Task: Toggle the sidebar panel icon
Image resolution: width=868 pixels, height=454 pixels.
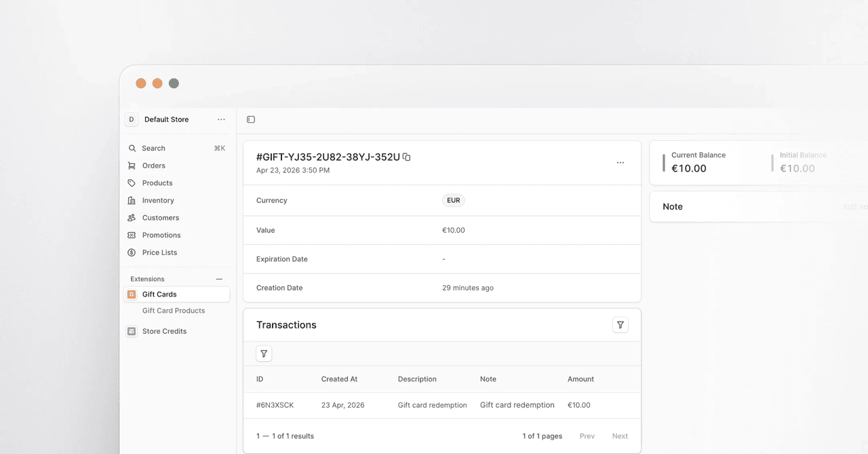Action: (x=251, y=119)
